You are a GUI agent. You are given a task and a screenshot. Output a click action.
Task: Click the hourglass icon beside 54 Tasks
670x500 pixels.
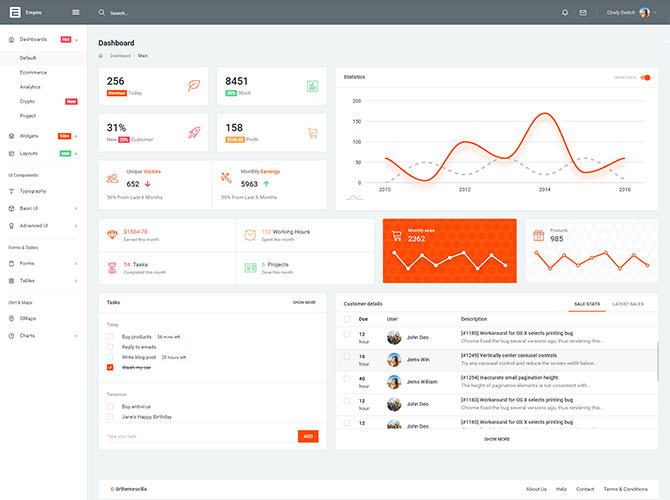pos(112,268)
